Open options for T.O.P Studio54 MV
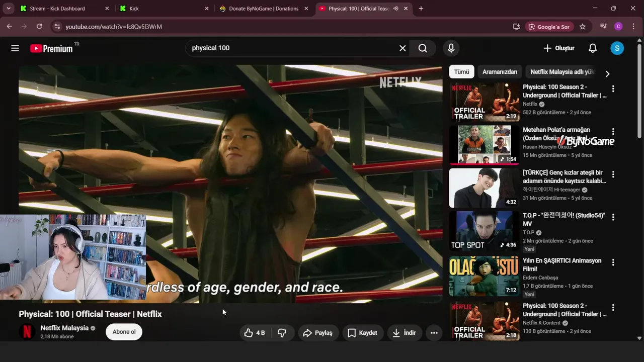Image resolution: width=644 pixels, height=362 pixels. coord(613,218)
